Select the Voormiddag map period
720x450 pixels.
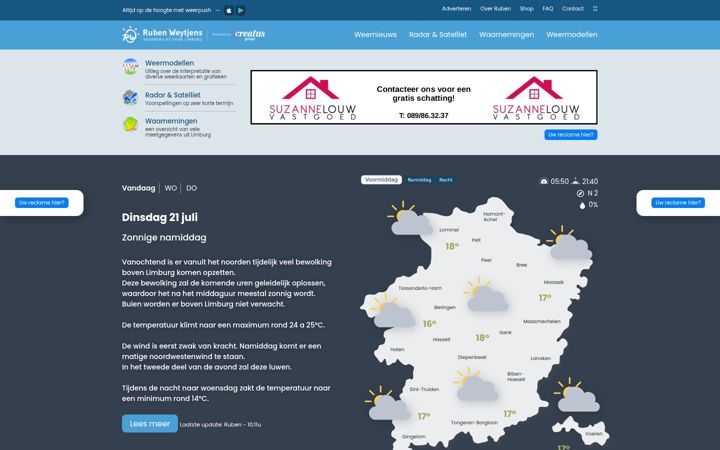point(381,180)
